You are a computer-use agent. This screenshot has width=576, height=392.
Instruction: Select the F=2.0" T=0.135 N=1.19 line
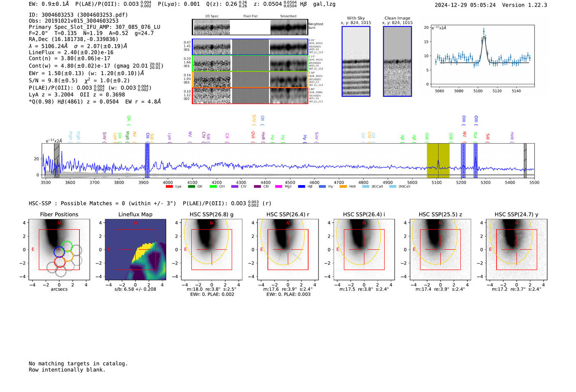click(x=91, y=33)
